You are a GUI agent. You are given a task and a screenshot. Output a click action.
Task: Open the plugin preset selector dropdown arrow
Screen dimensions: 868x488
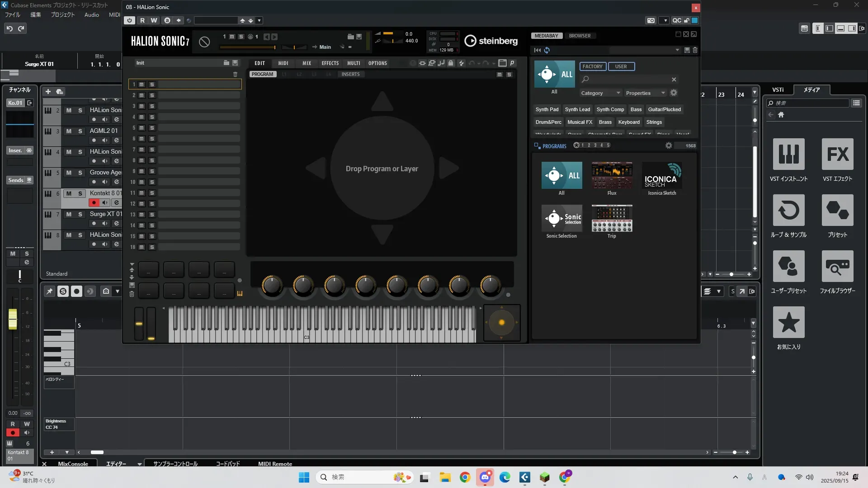pyautogui.click(x=259, y=20)
